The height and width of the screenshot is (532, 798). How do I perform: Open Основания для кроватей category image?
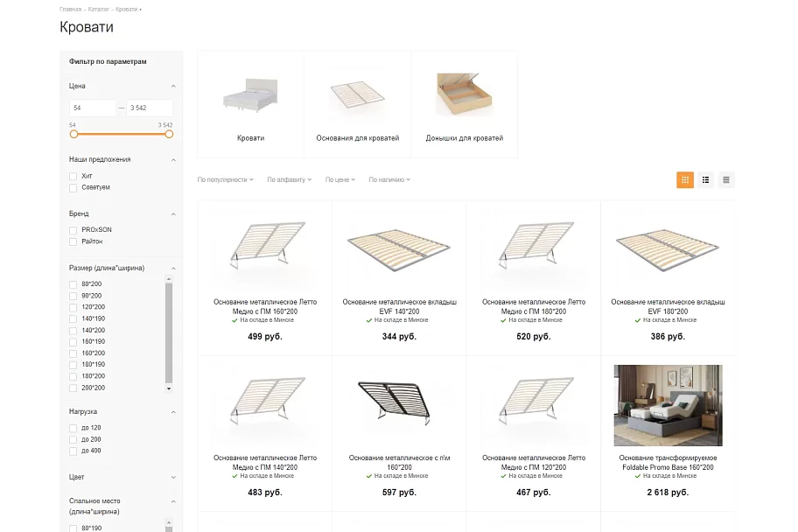357,94
